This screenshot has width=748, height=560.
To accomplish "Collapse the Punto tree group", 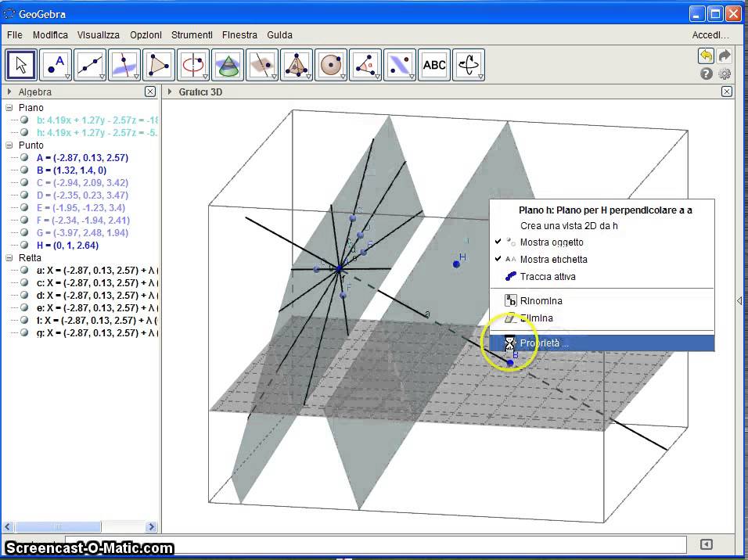I will click(9, 145).
